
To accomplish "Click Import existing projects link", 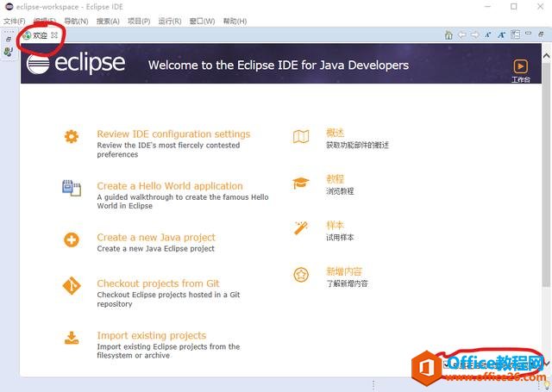I will pyautogui.click(x=152, y=335).
